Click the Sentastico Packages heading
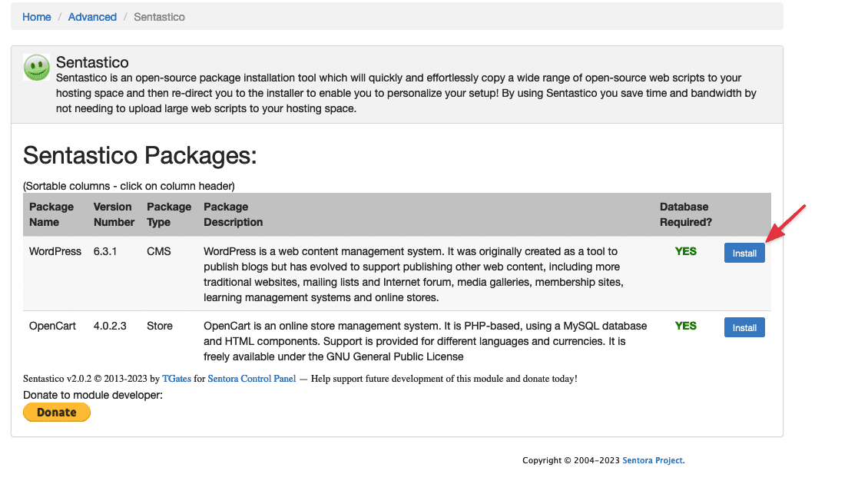The image size is (868, 484). click(x=140, y=156)
